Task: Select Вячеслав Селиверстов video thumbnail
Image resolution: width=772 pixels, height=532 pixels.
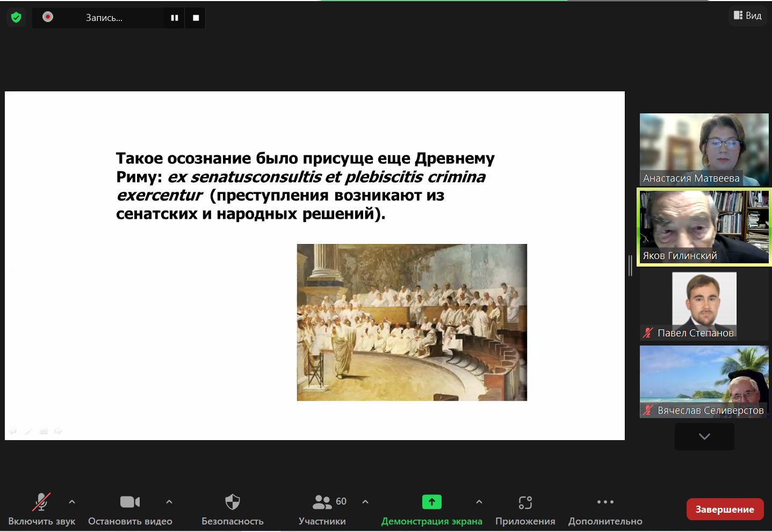Action: [704, 382]
